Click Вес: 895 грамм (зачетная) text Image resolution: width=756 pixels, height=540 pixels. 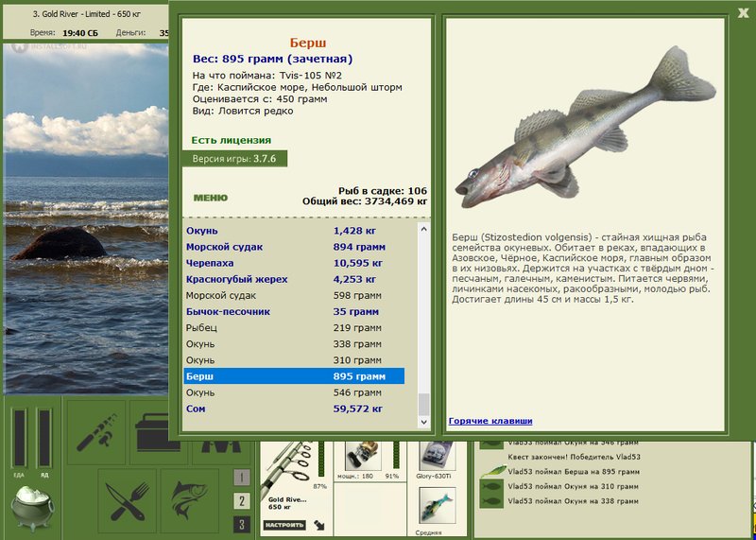pos(272,60)
